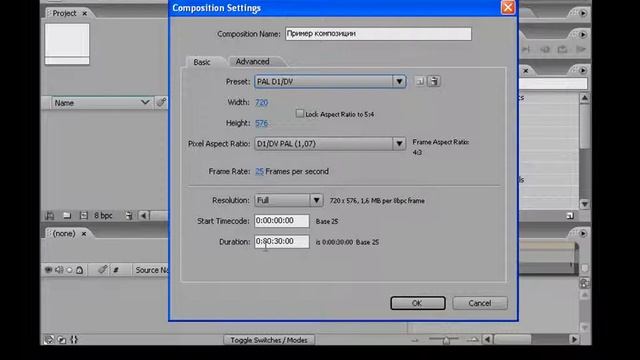Open the second right panel flyout menu arrow
Viewport: 640px width, 360px height.
click(x=582, y=35)
